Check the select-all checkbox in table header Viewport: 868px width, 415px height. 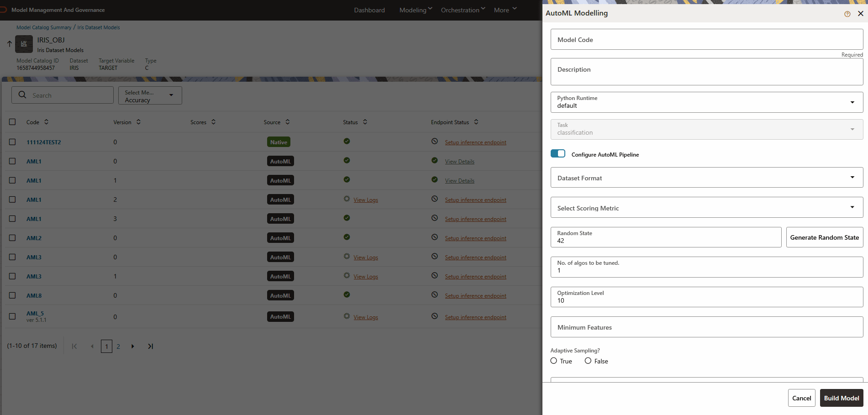point(12,122)
